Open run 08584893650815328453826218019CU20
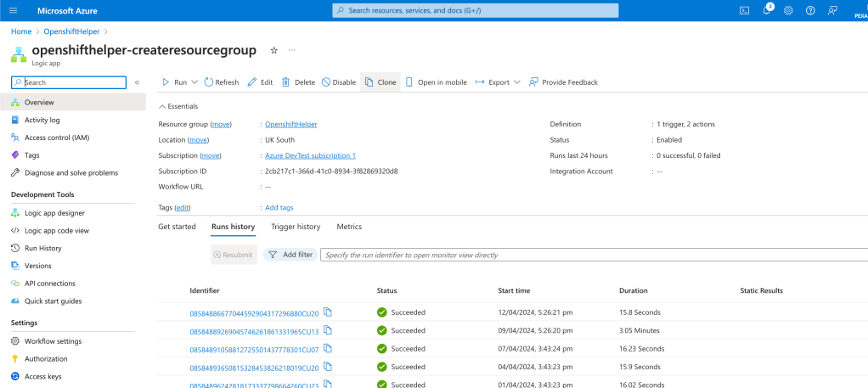The image size is (868, 388). tap(254, 368)
